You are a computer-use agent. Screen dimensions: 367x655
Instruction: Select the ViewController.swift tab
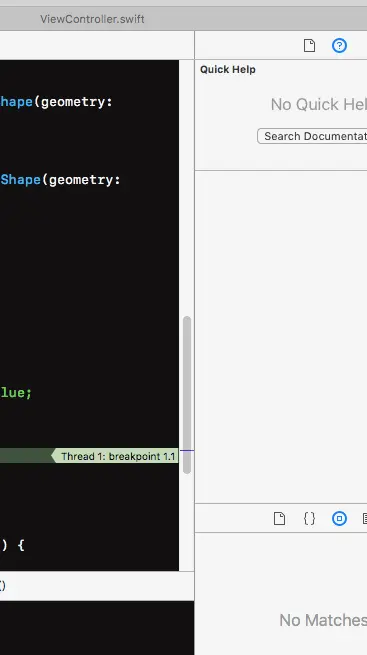[x=92, y=19]
